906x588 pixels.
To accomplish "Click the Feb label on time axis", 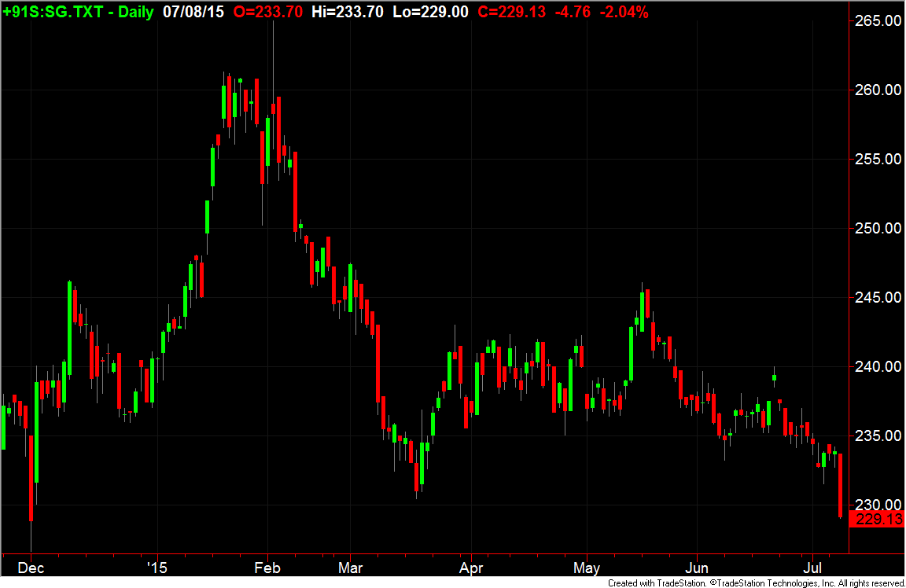I will click(267, 568).
